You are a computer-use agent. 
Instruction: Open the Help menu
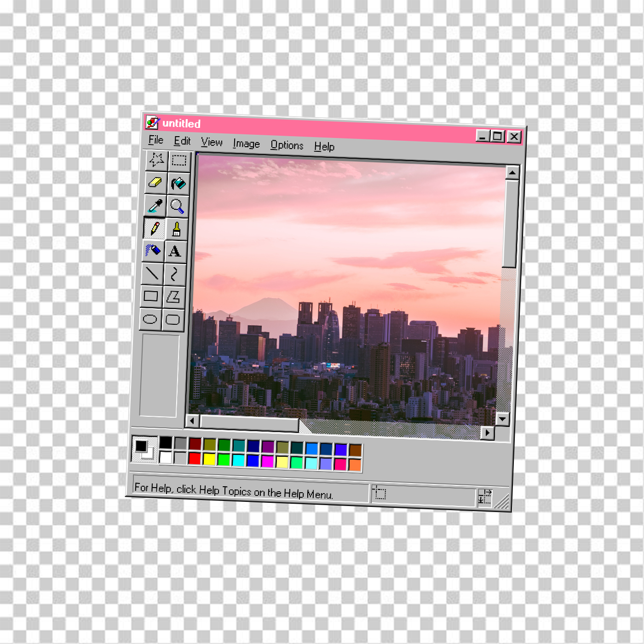point(324,147)
